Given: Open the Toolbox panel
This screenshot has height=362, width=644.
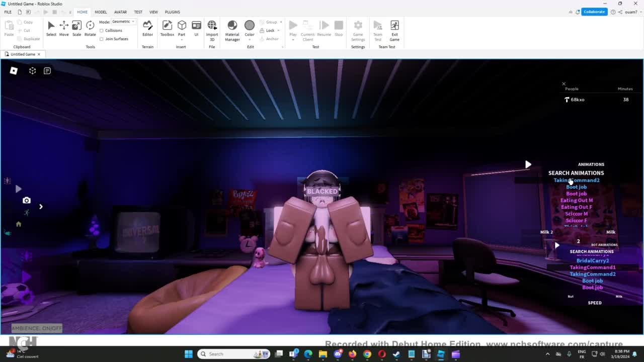Looking at the screenshot, I should pyautogui.click(x=167, y=28).
